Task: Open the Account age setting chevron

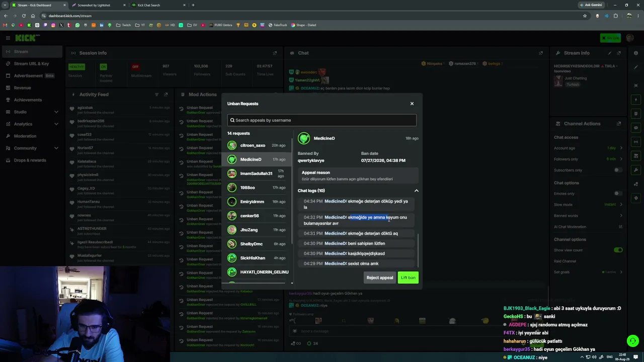Action: coord(621,148)
